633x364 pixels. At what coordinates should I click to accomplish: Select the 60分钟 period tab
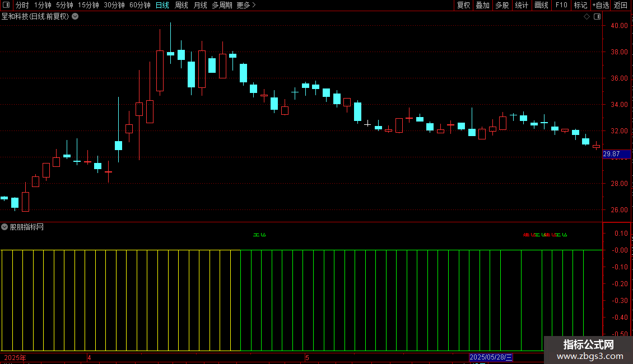click(139, 5)
